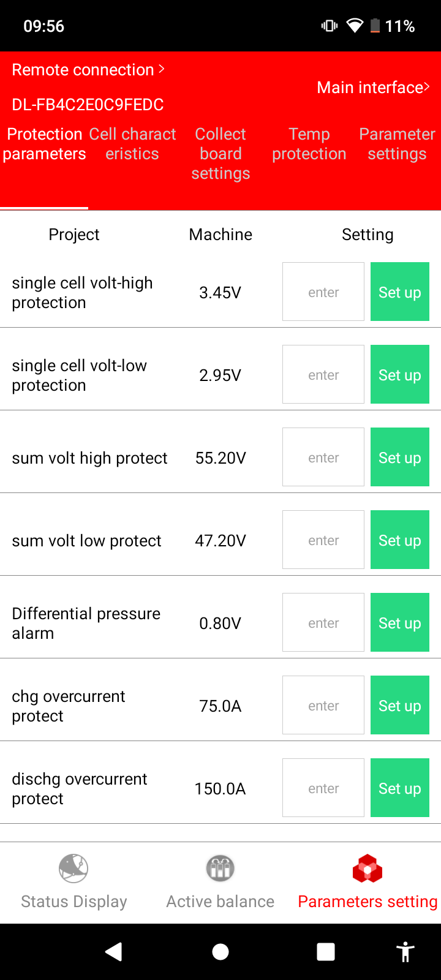Screen dimensions: 441x980
Task: Tap the Active balance icon
Action: pos(221,869)
